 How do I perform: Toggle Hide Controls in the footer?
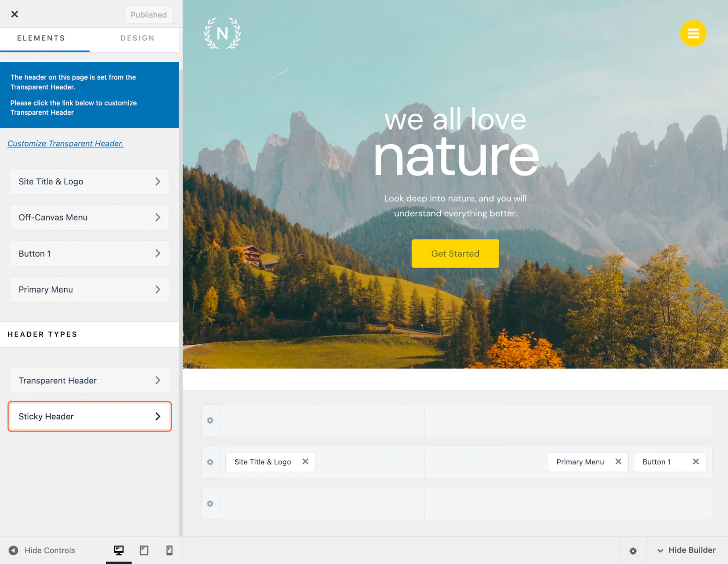click(42, 550)
